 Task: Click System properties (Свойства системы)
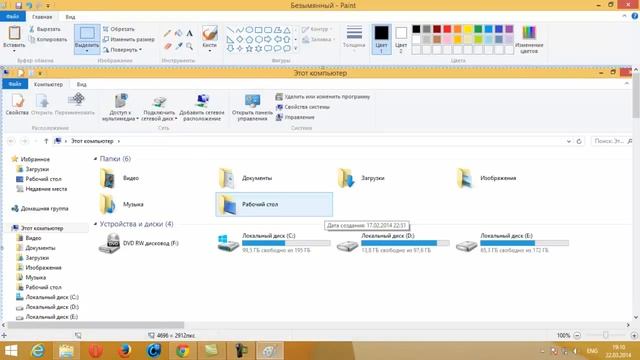303,107
